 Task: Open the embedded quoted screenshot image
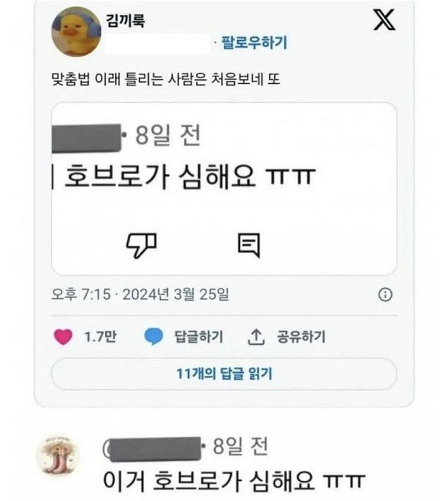pos(224,188)
